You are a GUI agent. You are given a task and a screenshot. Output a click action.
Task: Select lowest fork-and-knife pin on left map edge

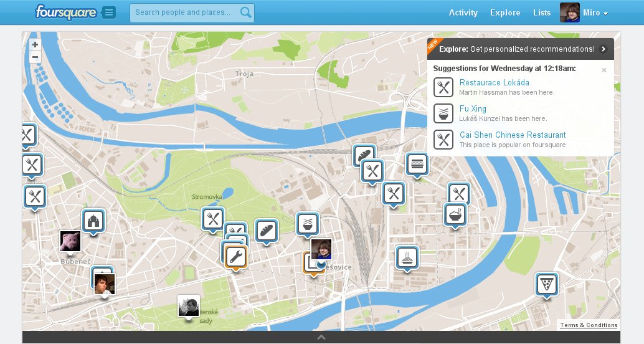coord(35,196)
